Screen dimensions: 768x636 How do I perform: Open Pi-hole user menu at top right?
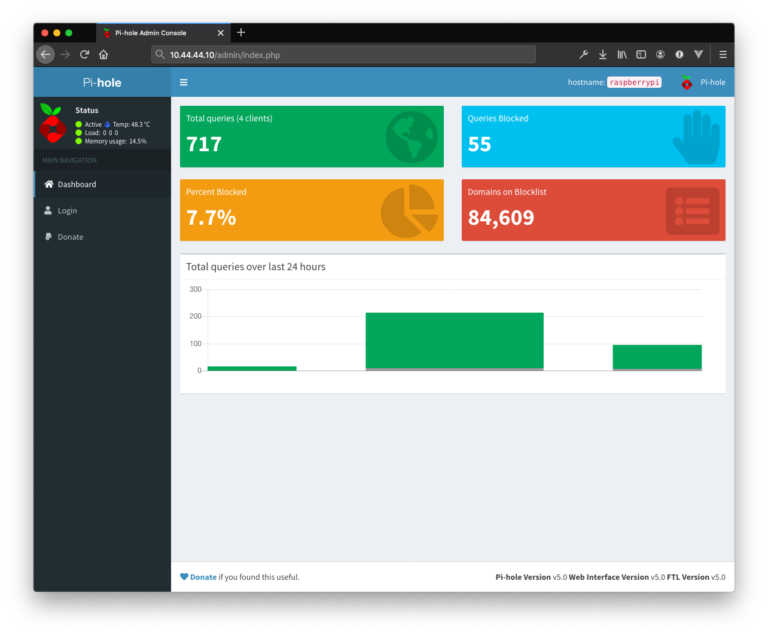coord(704,82)
